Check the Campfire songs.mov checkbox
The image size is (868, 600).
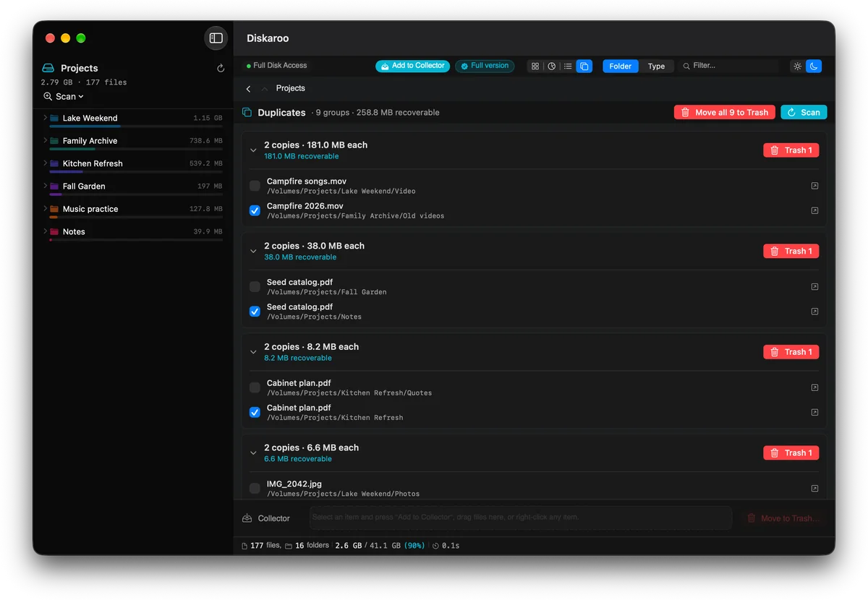click(x=255, y=186)
